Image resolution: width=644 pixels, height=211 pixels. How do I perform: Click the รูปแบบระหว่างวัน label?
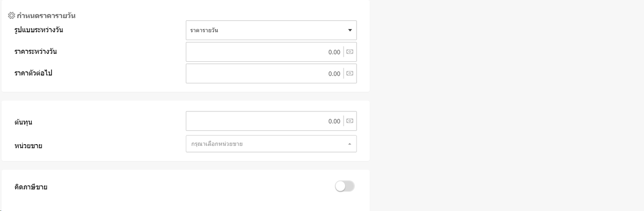39,30
